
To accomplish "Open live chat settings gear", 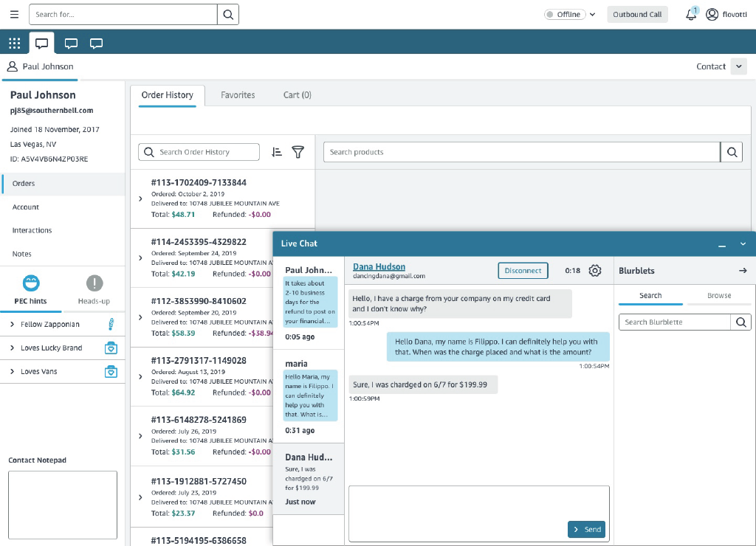I will tap(595, 271).
